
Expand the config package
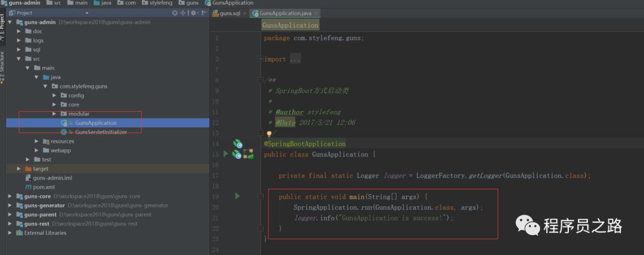54,96
